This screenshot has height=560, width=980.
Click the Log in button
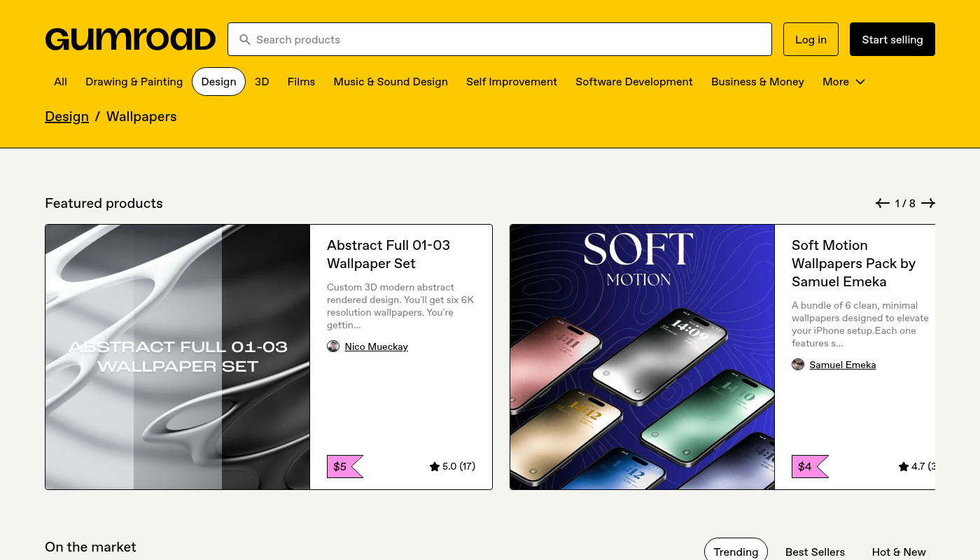[x=811, y=39]
